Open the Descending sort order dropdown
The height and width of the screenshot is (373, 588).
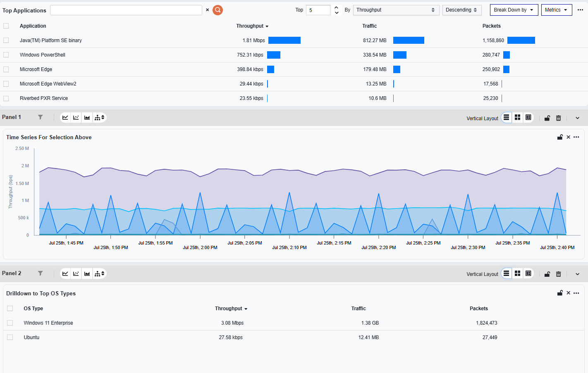461,10
